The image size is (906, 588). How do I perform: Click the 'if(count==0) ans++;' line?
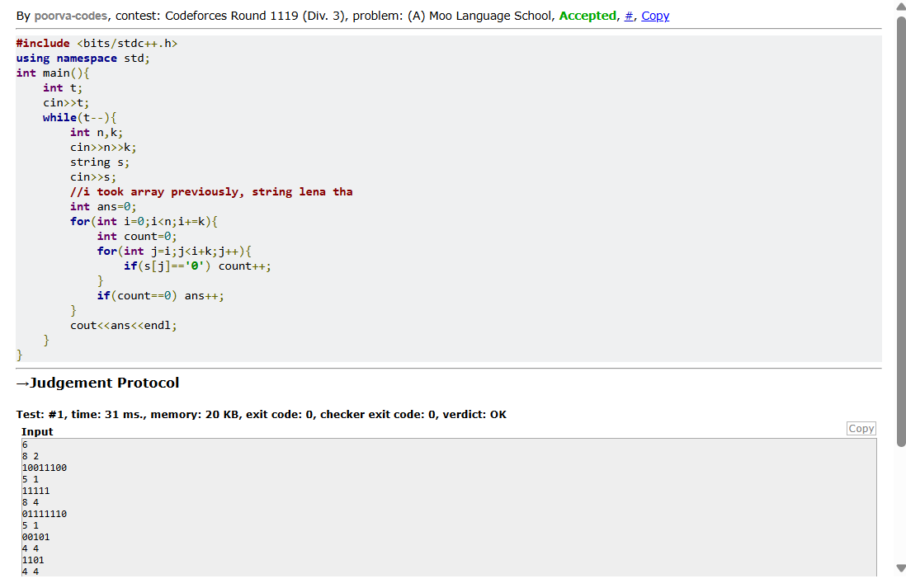(x=161, y=296)
